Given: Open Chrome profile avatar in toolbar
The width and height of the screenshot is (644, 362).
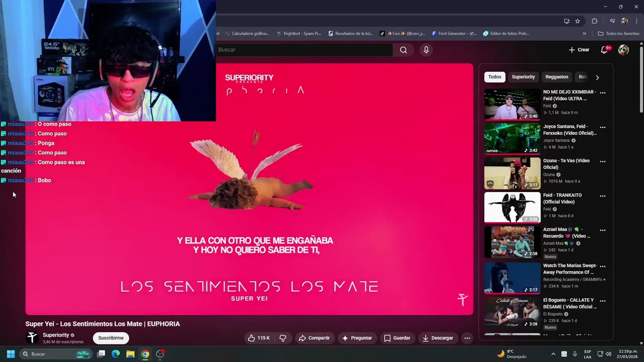Looking at the screenshot, I should click(624, 21).
